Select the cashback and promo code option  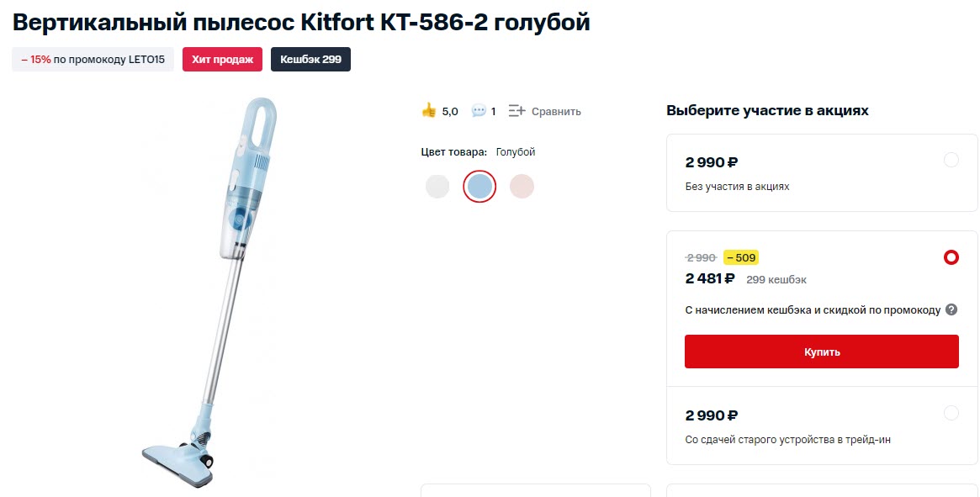pos(951,256)
